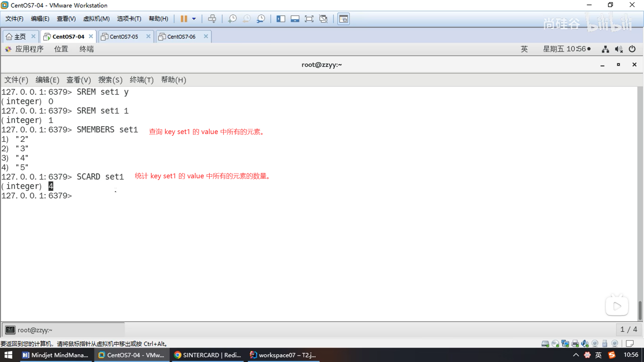Click the volume icon in the CentOS top panel
This screenshot has height=362, width=644.
click(619, 49)
